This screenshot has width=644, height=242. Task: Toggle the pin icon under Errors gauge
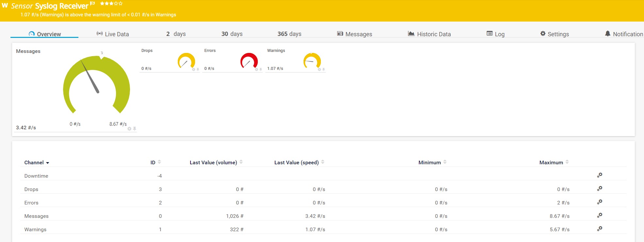pos(261,70)
